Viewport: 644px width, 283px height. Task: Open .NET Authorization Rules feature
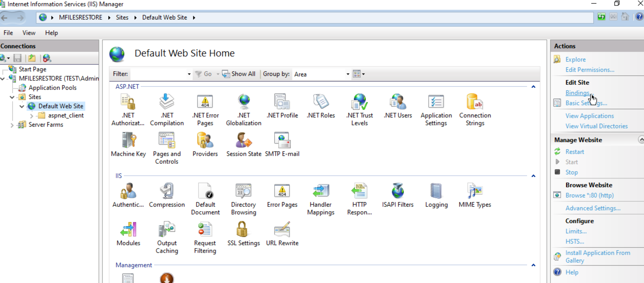click(x=128, y=109)
